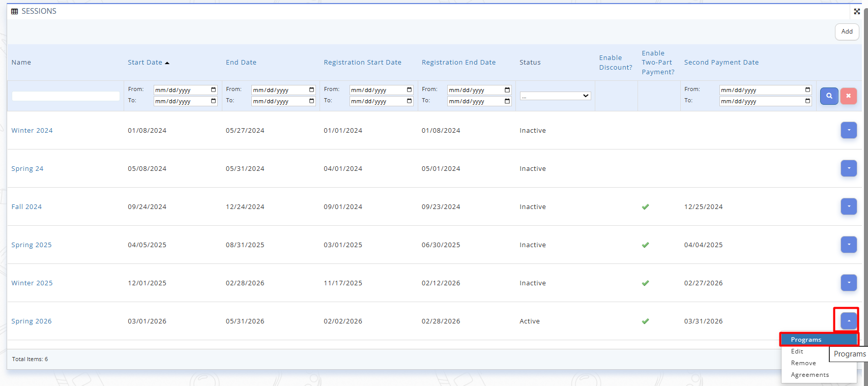Open actions dropdown for Winter 2024 row
Screen dimensions: 868x386
click(848, 130)
